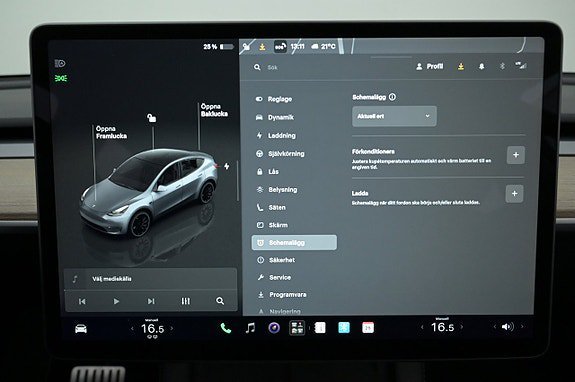Unlock the car via the padlock icon
This screenshot has height=382, width=575.
[x=151, y=118]
